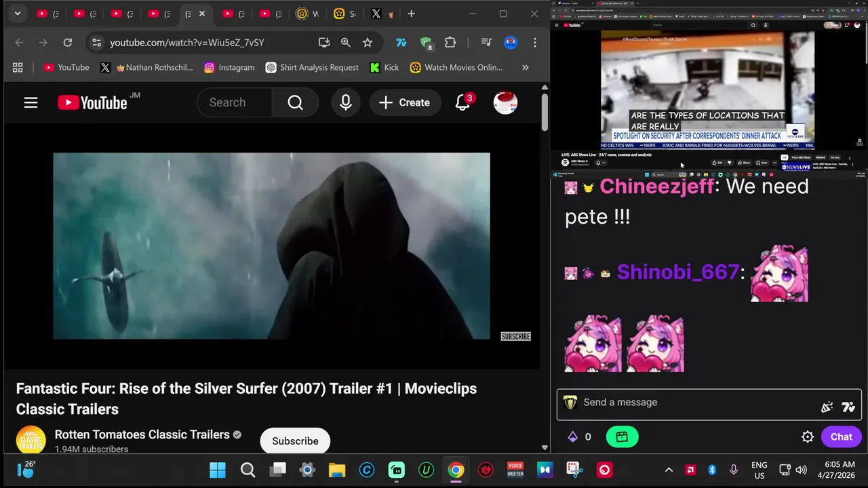868x488 pixels.
Task: Send message with the purple Chat button
Action: (x=842, y=437)
